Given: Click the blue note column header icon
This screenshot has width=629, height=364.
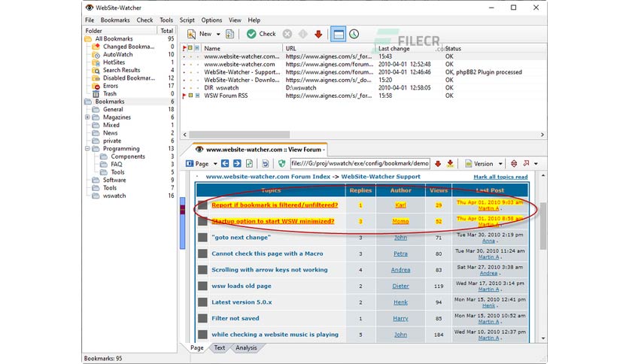Looking at the screenshot, I should tap(197, 48).
